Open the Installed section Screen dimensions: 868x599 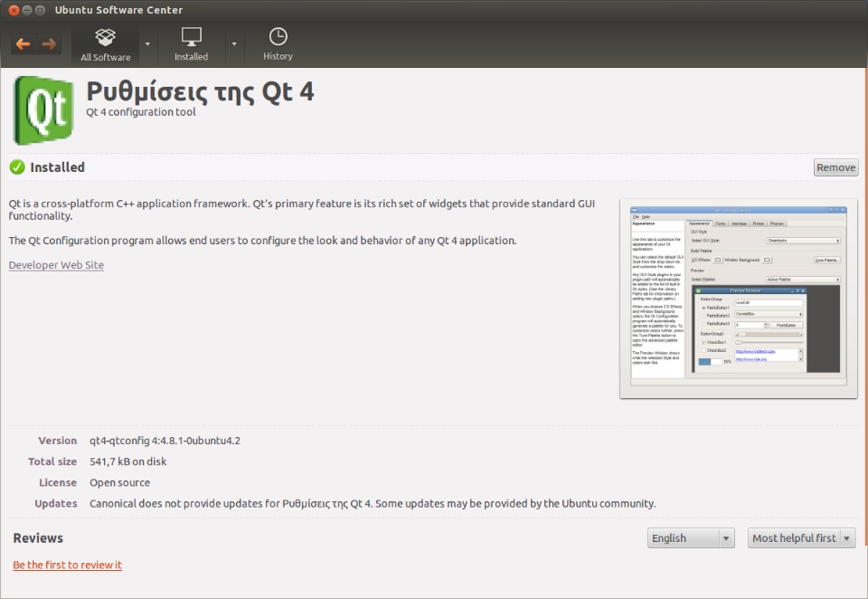191,45
